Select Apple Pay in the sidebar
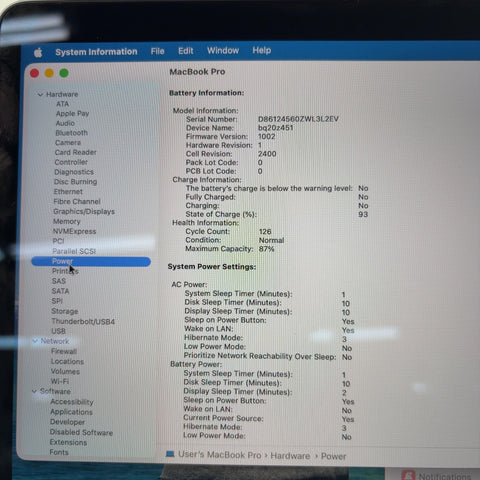This screenshot has height=480, width=480. (72, 114)
